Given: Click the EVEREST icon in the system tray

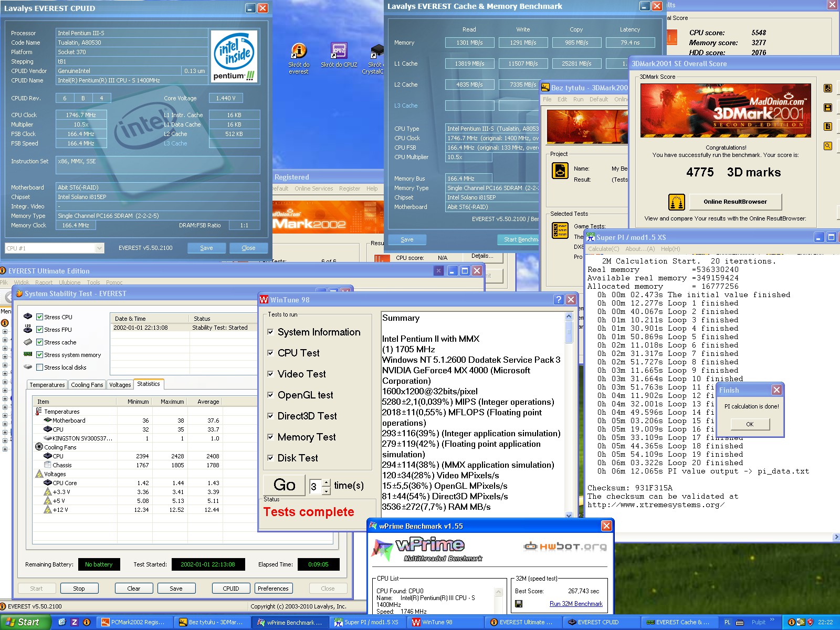Looking at the screenshot, I should point(792,622).
